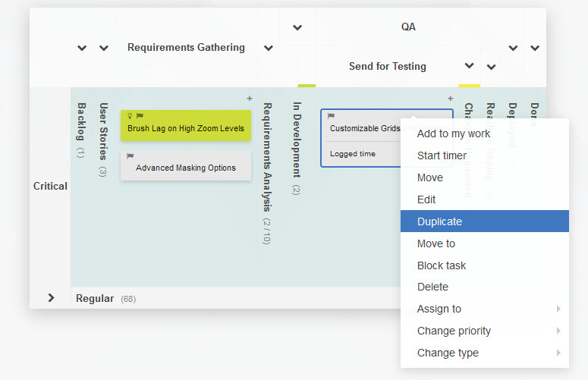The height and width of the screenshot is (380, 588).
Task: Collapse the Requirements Analysis column chevron
Action: [x=269, y=48]
